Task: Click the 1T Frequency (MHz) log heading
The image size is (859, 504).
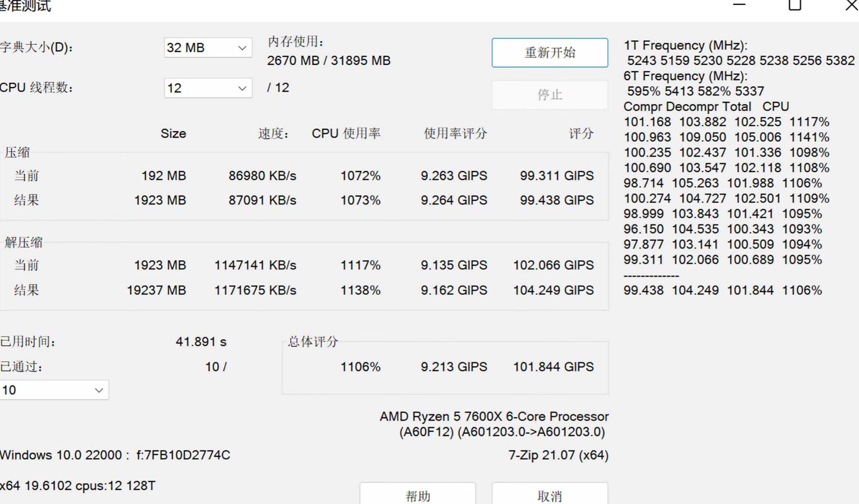Action: [x=685, y=45]
